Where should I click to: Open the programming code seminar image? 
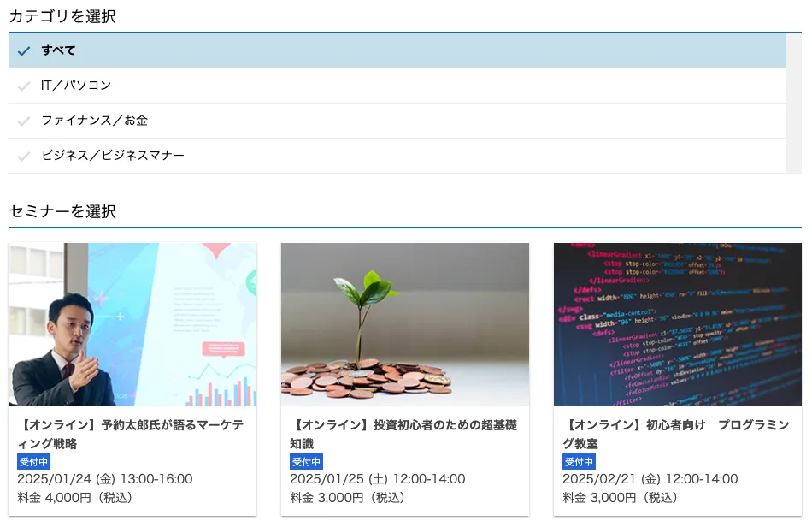[677, 324]
